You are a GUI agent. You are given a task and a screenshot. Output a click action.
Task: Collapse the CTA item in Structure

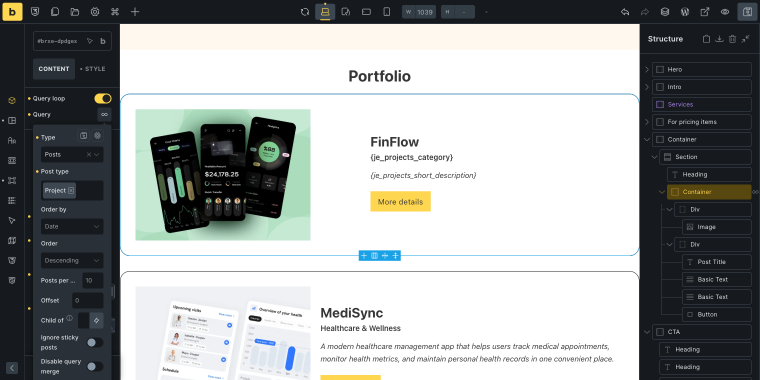tap(647, 332)
